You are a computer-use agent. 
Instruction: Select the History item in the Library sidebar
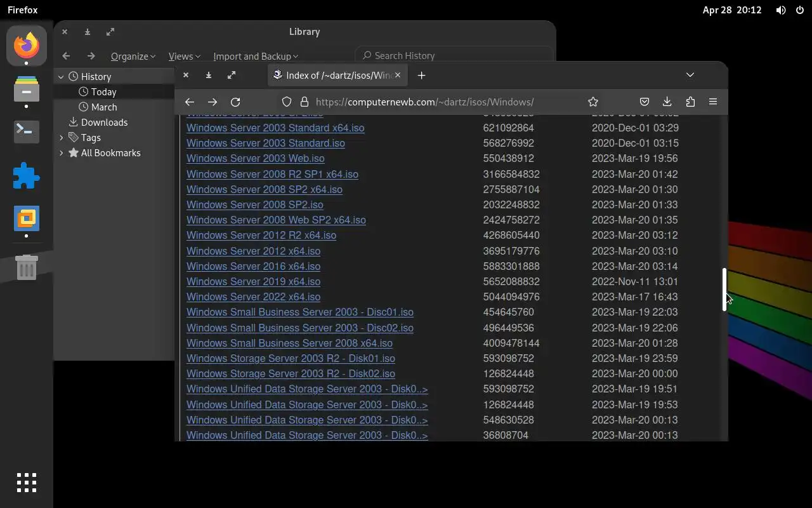(96, 76)
